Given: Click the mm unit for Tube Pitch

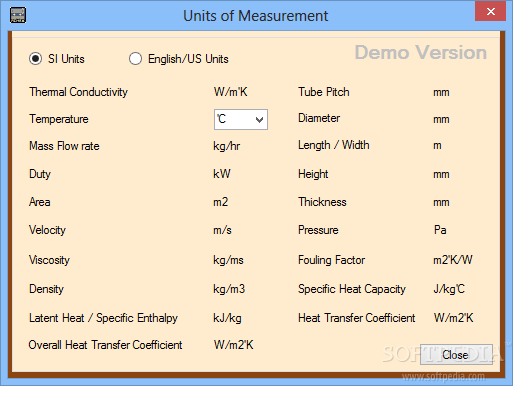Looking at the screenshot, I should click(x=441, y=92).
